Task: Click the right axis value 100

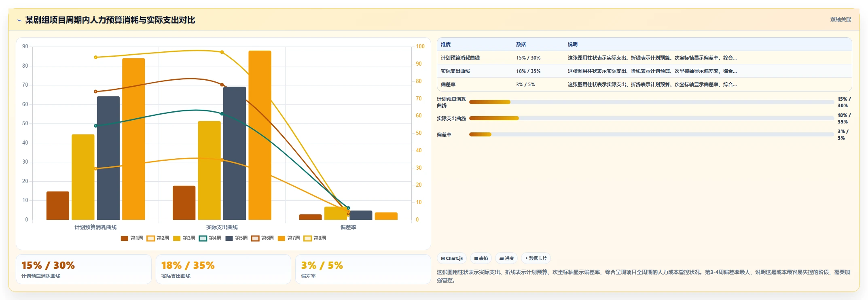Action: pos(420,47)
